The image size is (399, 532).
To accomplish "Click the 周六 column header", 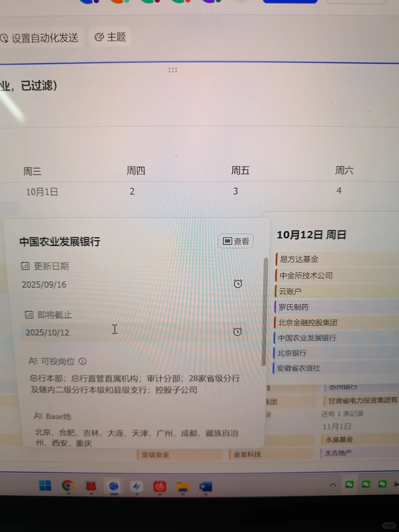I will [344, 170].
